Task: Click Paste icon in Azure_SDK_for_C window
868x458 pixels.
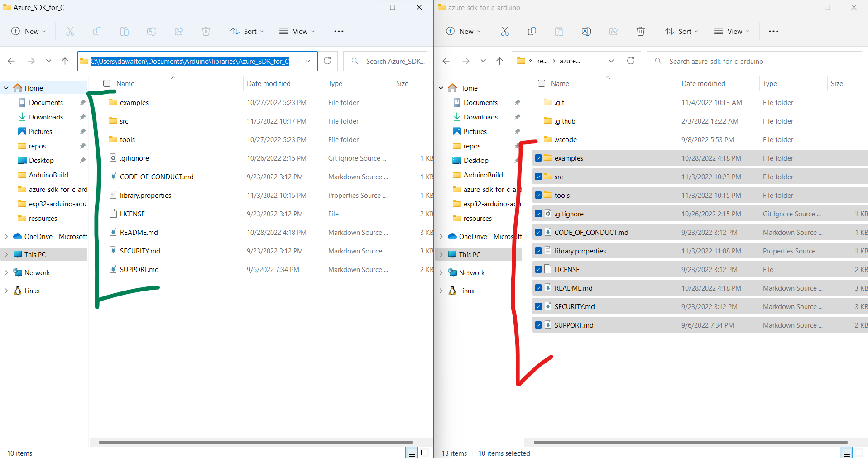Action: pyautogui.click(x=125, y=31)
